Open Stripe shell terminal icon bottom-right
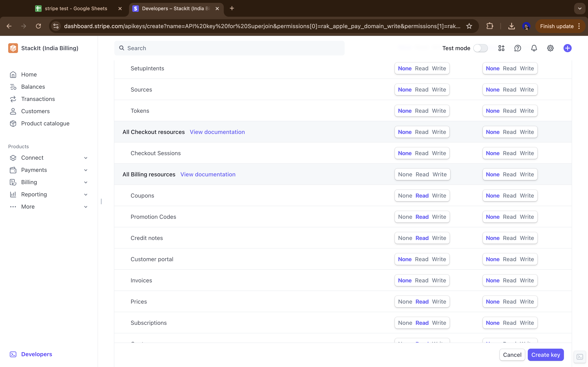The image size is (588, 367). [580, 357]
